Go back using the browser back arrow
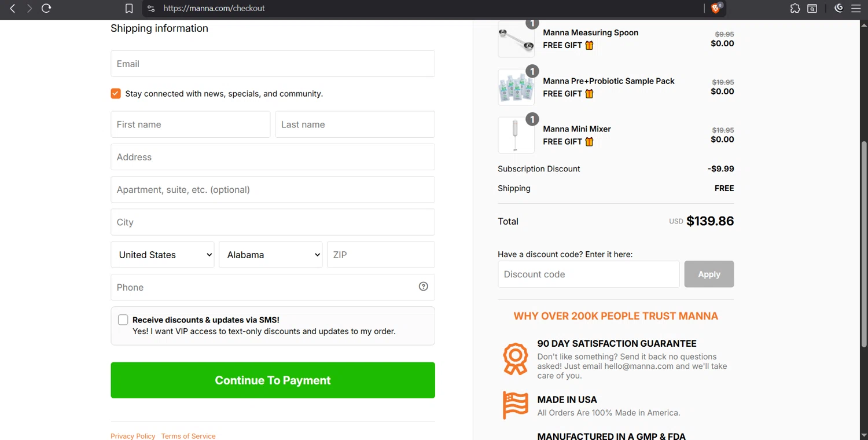Image resolution: width=868 pixels, height=440 pixels. tap(12, 8)
